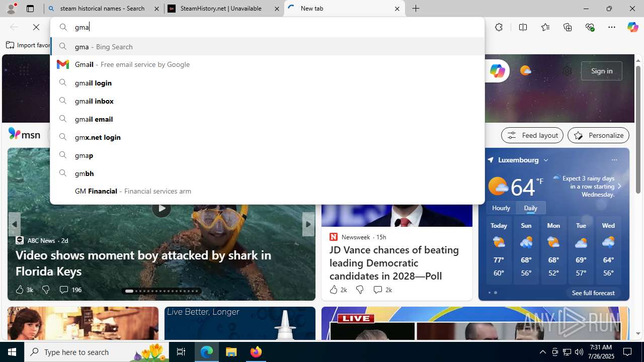Select the New tab browser tab
Screen dimensions: 644x362
coord(344,9)
